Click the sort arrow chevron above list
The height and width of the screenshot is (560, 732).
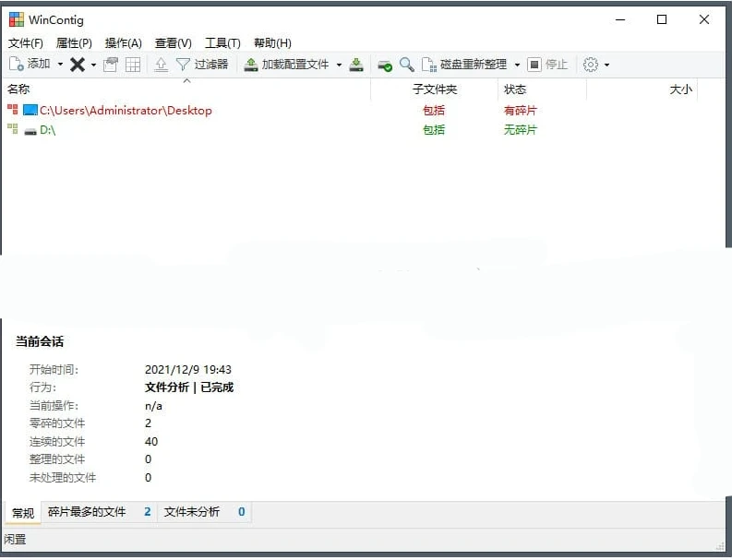[x=187, y=81]
